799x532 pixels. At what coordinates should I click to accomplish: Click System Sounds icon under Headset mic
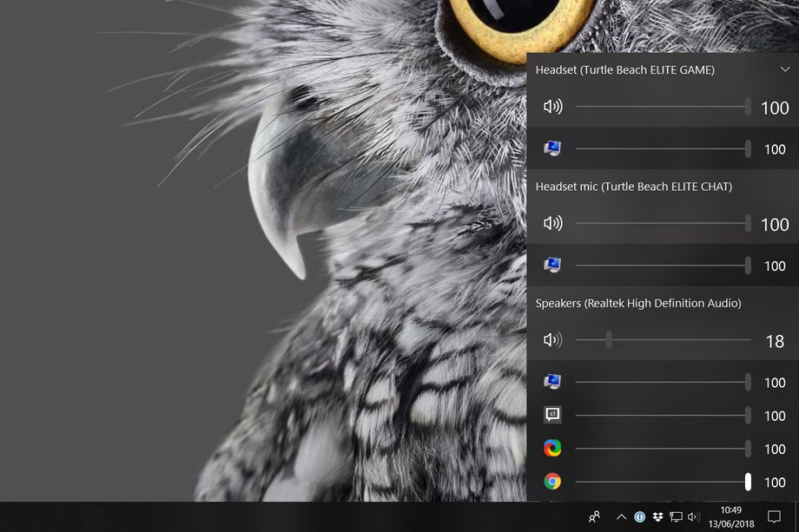(x=552, y=266)
